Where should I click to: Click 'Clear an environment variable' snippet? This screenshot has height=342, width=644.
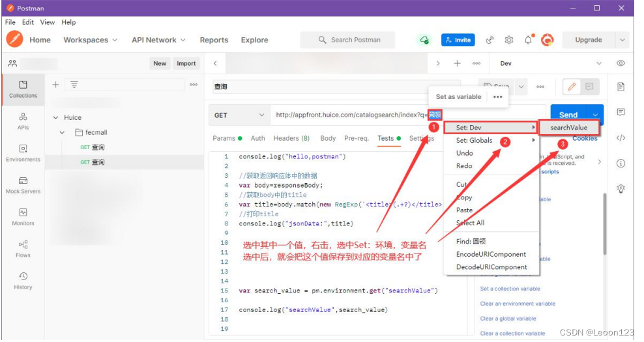click(518, 304)
